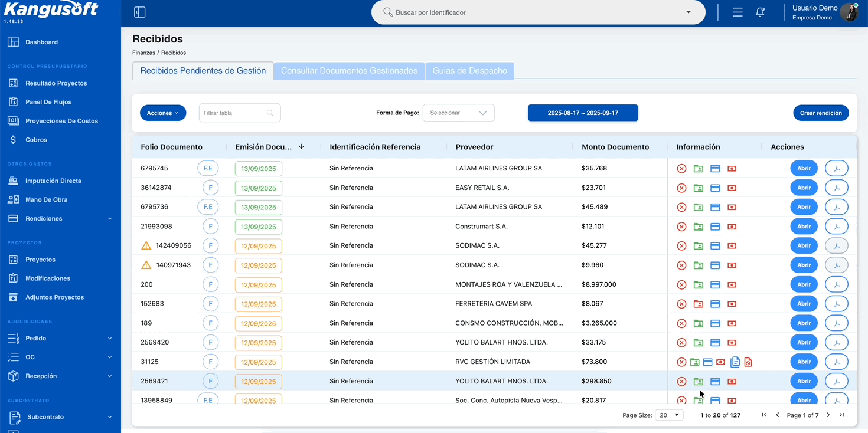Image resolution: width=868 pixels, height=433 pixels.
Task: Switch to Consultar Documentos Gestionados tab
Action: coord(349,71)
